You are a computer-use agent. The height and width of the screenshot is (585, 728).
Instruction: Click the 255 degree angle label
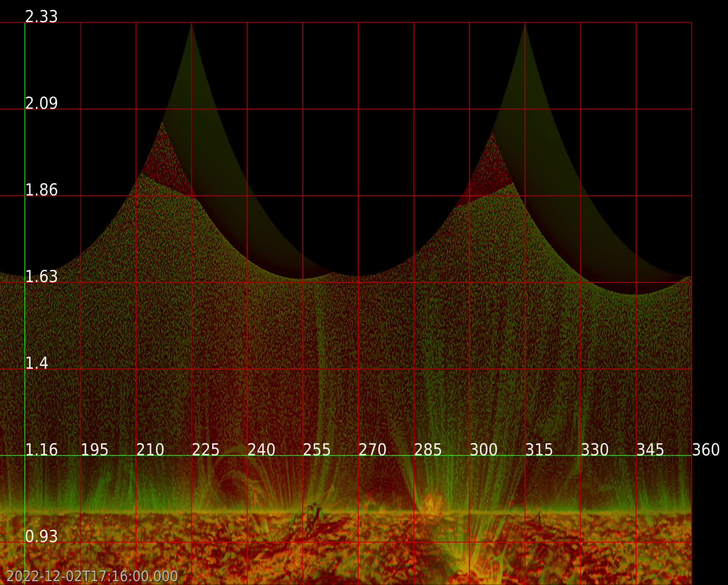317,450
